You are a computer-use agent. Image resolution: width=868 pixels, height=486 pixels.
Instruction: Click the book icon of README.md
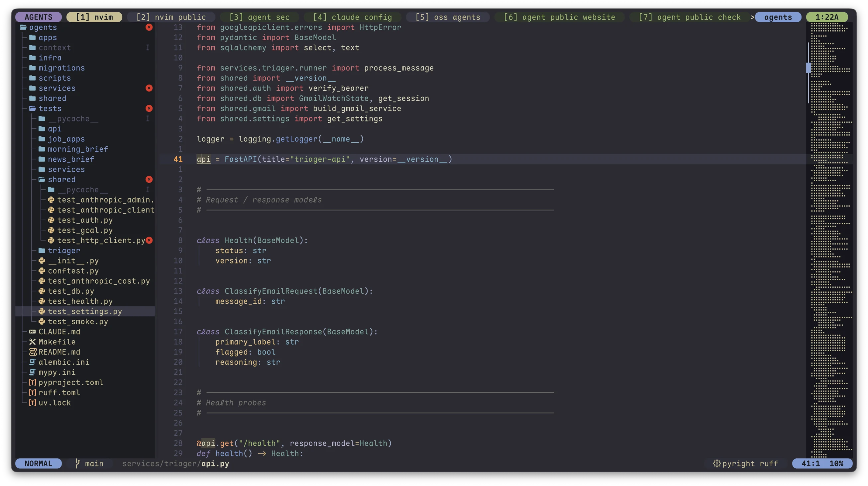(32, 352)
